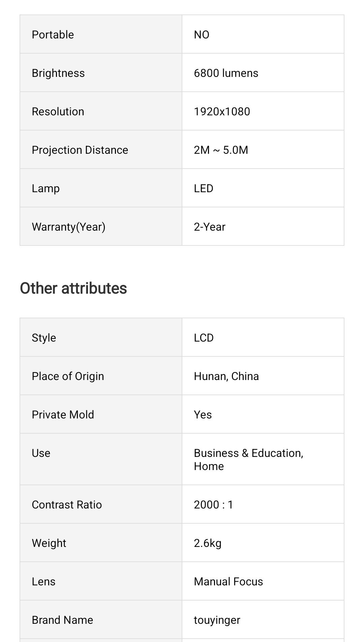Select the Manual Focus lens value
The width and height of the screenshot is (364, 642).
[x=228, y=581]
